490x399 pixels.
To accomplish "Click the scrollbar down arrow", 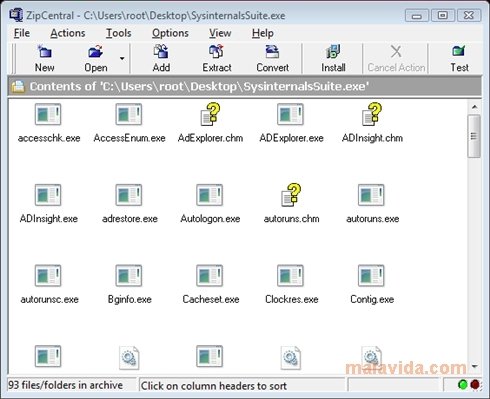I will coord(474,367).
